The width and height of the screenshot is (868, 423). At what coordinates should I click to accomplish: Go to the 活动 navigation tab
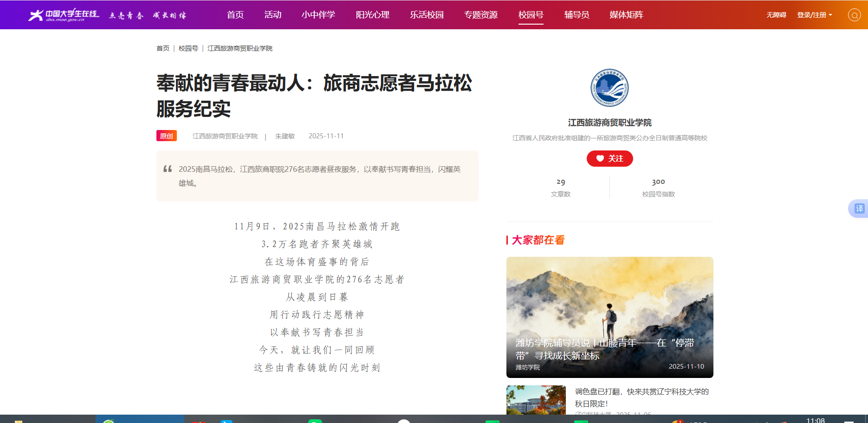273,15
